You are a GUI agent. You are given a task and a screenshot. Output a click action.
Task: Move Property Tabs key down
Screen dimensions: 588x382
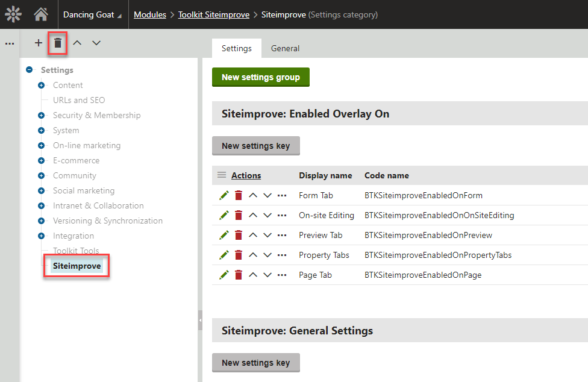(267, 255)
